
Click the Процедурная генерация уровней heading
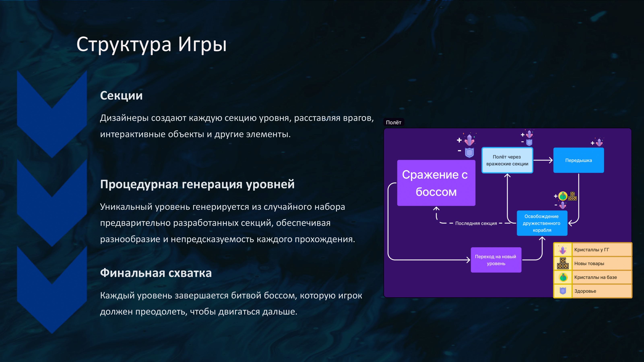point(197,184)
